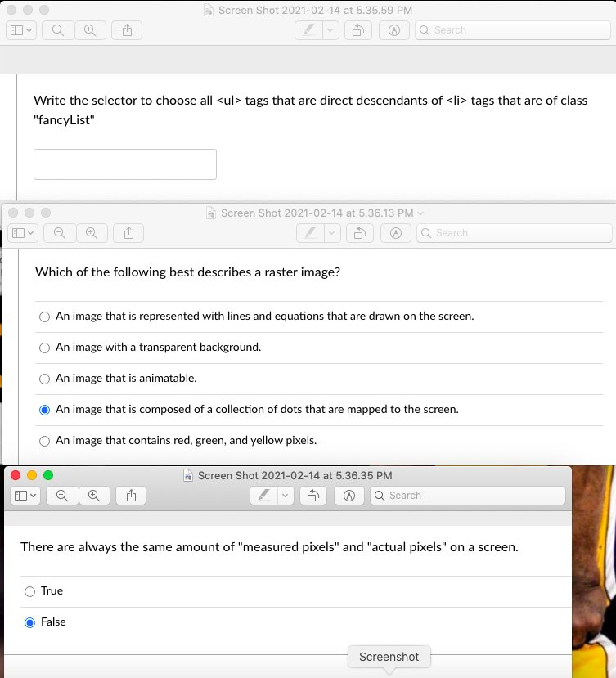Open the Share button in the 5.36.13 PM window
This screenshot has height=678, width=616.
point(128,233)
